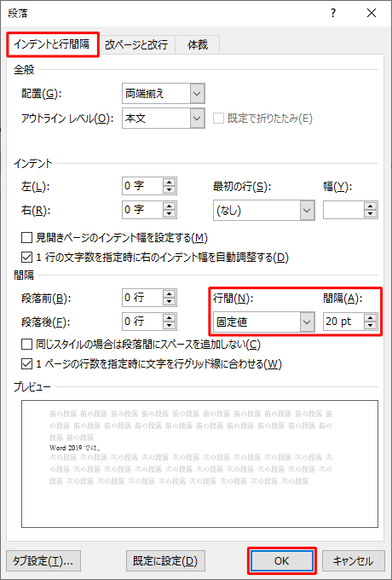Decrease the 左 indent with the down arrow
The height and width of the screenshot is (580, 392).
(170, 189)
